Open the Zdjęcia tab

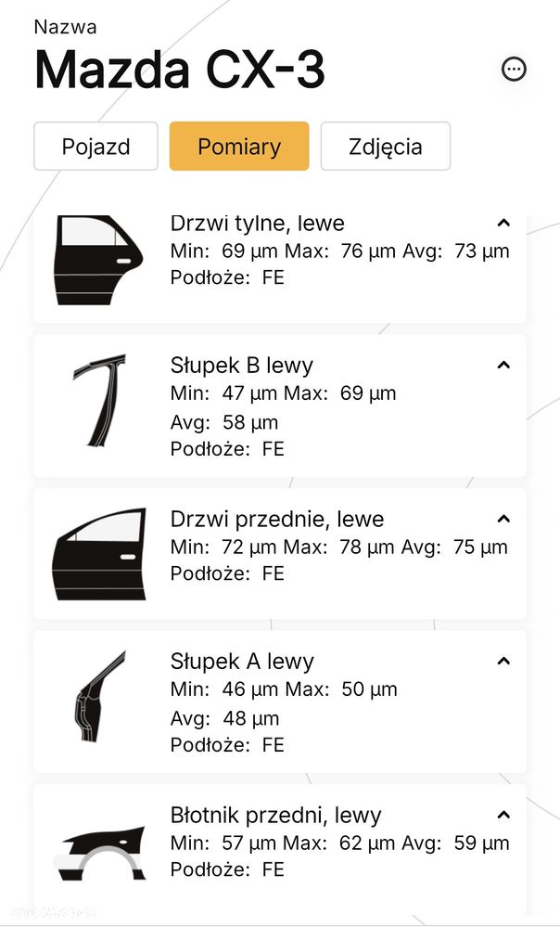coord(385,146)
